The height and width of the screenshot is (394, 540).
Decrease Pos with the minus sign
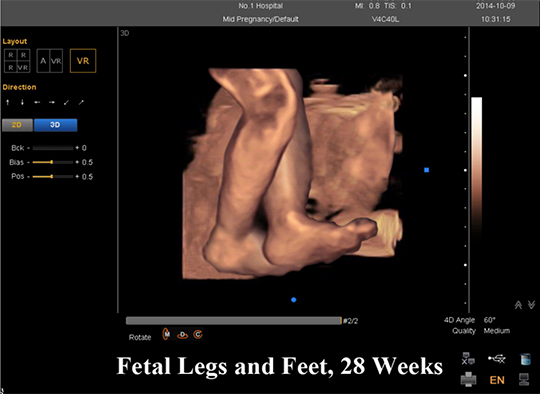tap(29, 177)
